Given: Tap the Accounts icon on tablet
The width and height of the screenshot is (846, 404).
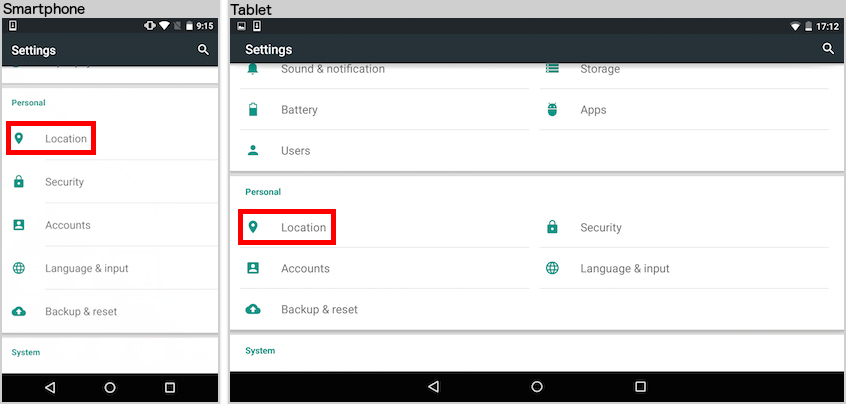Looking at the screenshot, I should click(253, 268).
